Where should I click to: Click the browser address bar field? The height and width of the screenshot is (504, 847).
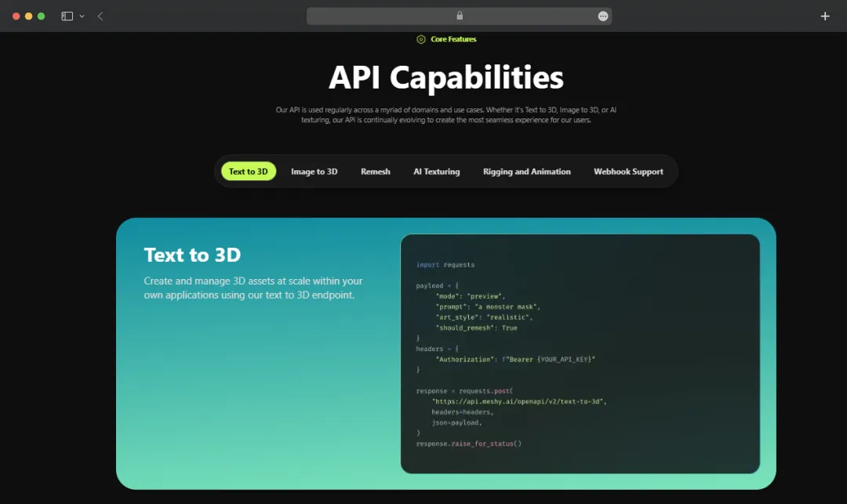(459, 16)
